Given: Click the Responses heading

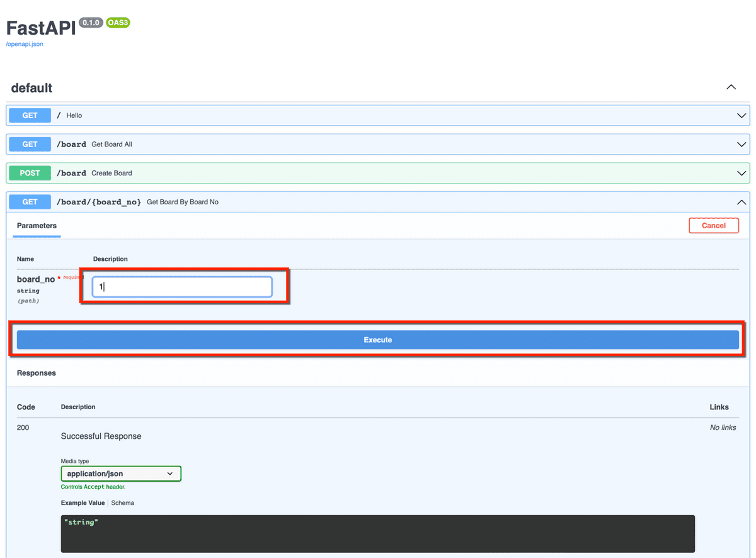Looking at the screenshot, I should (37, 373).
